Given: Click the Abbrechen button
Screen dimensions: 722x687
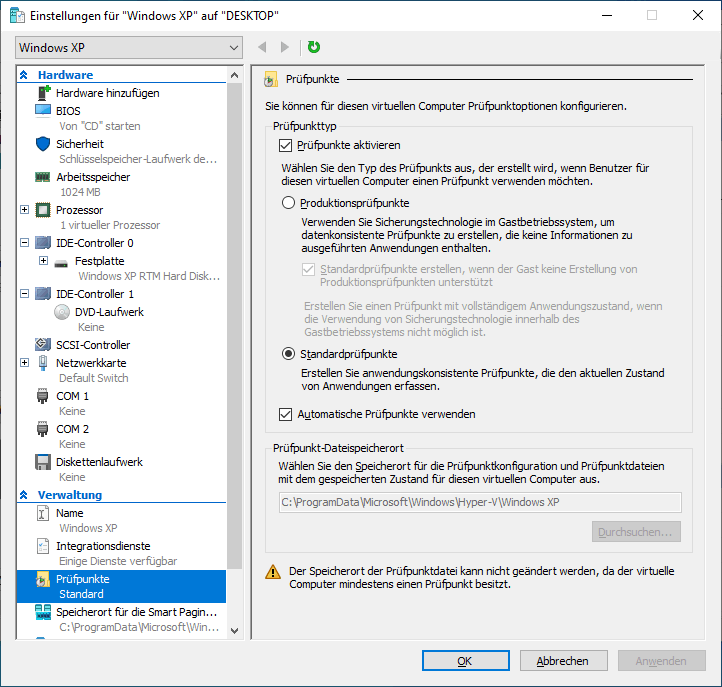Looking at the screenshot, I should [x=564, y=661].
